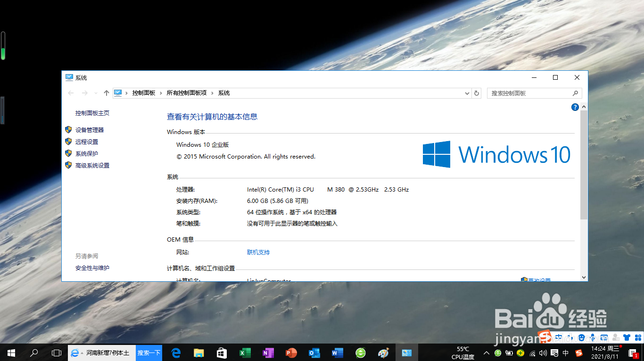Click 控制面板 breadcrumb segment
This screenshot has width=644, height=361.
pos(144,93)
